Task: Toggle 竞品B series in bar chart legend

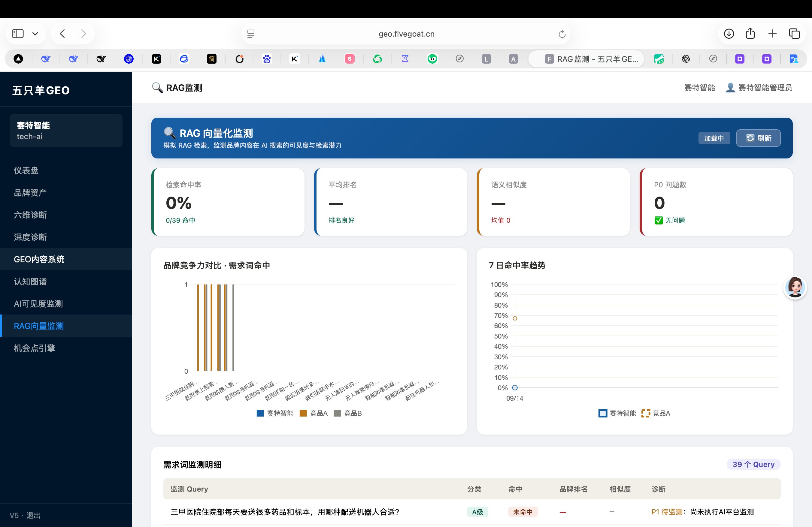Action: (348, 413)
